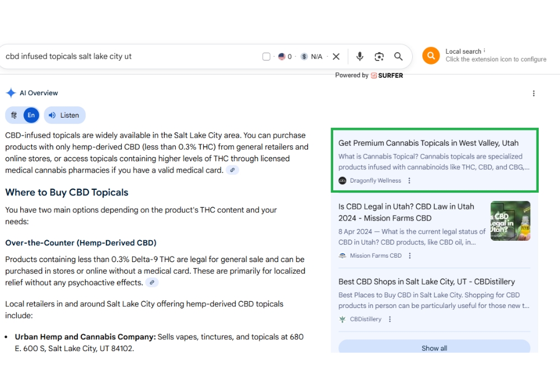This screenshot has height=392, width=560.
Task: Open the AI Overview three-dot menu
Action: pos(534,93)
